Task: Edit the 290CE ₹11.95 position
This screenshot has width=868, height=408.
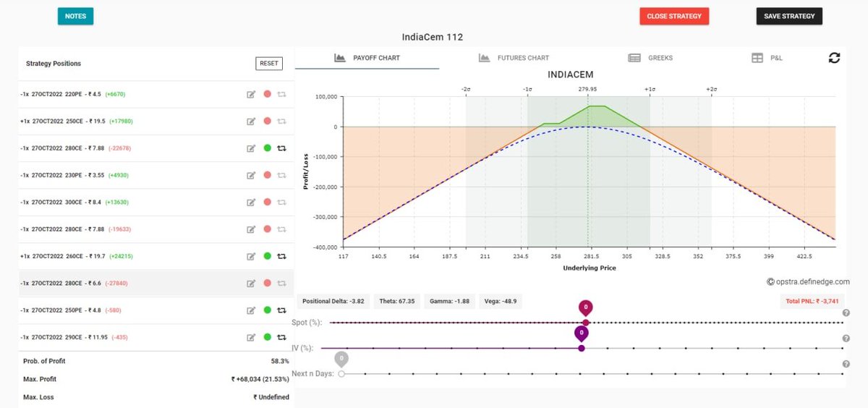Action: (251, 337)
